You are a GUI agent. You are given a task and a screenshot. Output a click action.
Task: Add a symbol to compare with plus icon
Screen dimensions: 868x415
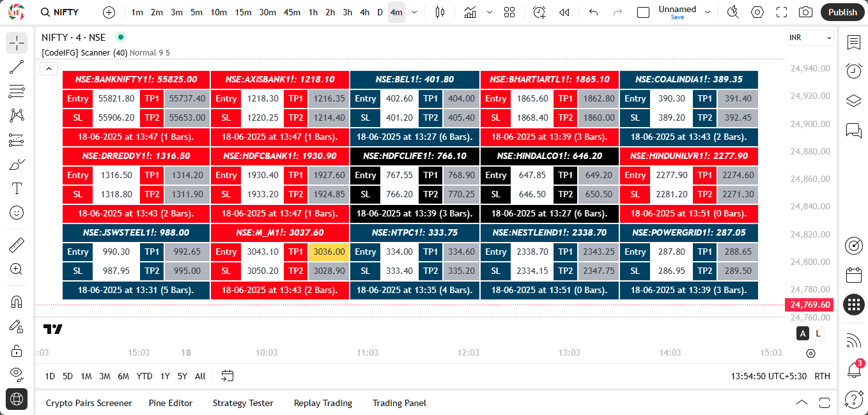tap(109, 12)
